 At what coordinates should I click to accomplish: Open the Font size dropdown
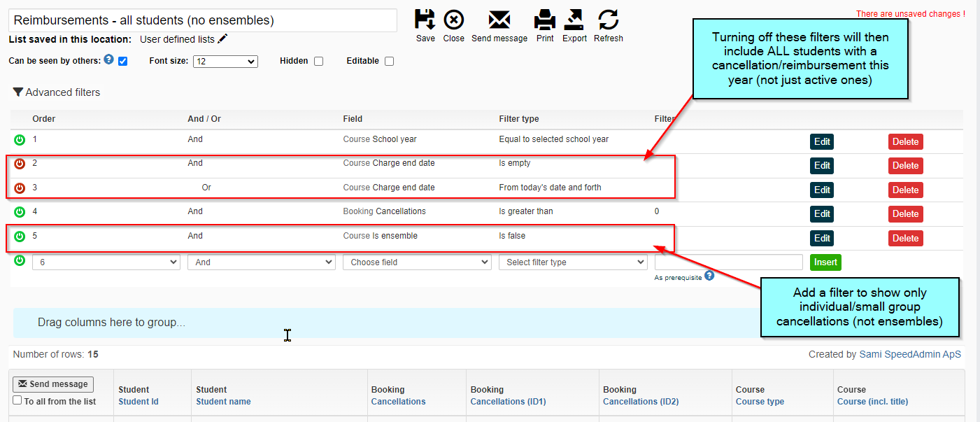tap(225, 62)
